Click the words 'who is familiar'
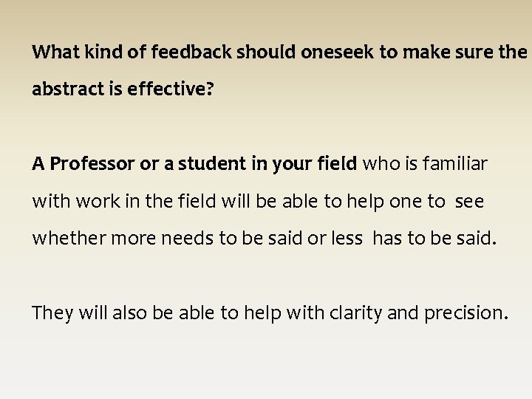The width and height of the screenshot is (532, 399). (425, 163)
